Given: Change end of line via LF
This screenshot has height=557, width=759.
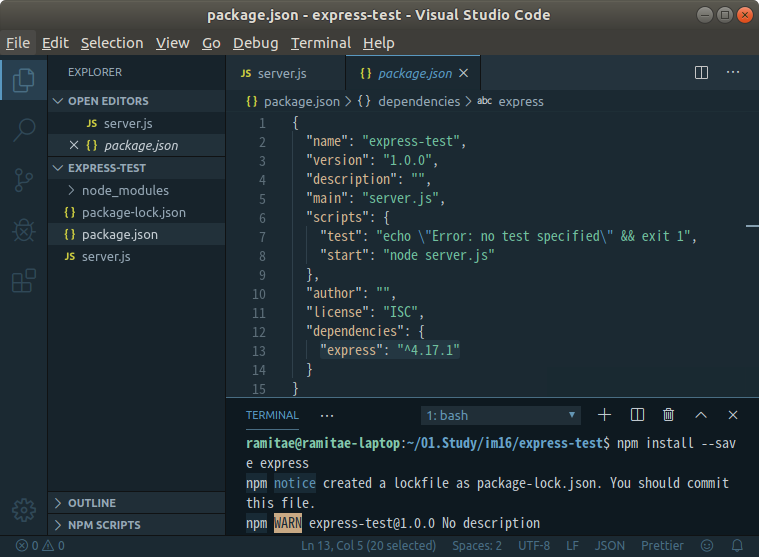Looking at the screenshot, I should click(572, 546).
